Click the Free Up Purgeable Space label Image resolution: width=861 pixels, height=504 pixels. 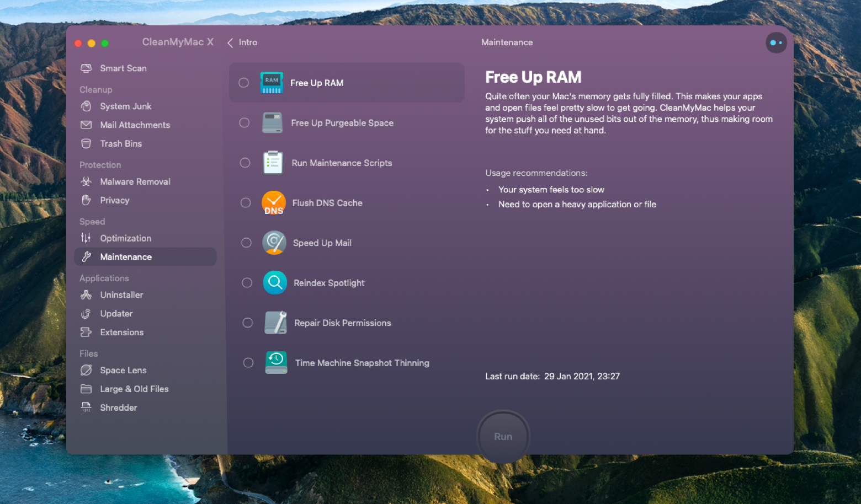(342, 123)
